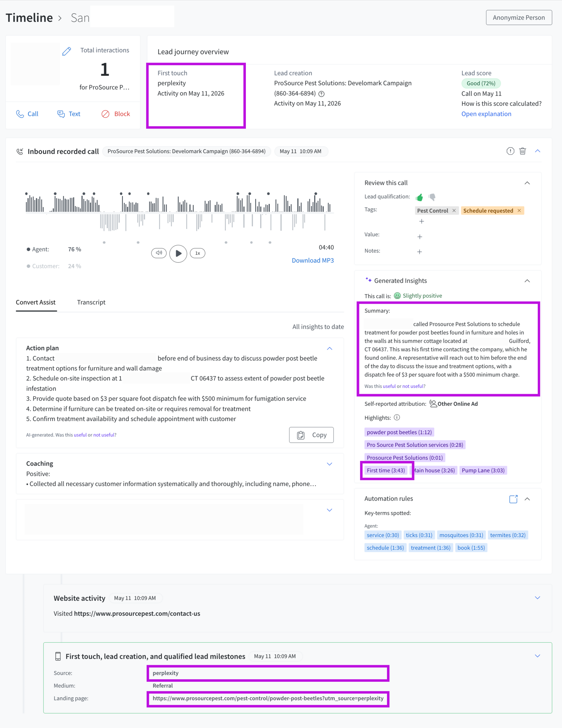The height and width of the screenshot is (728, 562).
Task: Add a new tag plus icon
Action: [x=421, y=221]
